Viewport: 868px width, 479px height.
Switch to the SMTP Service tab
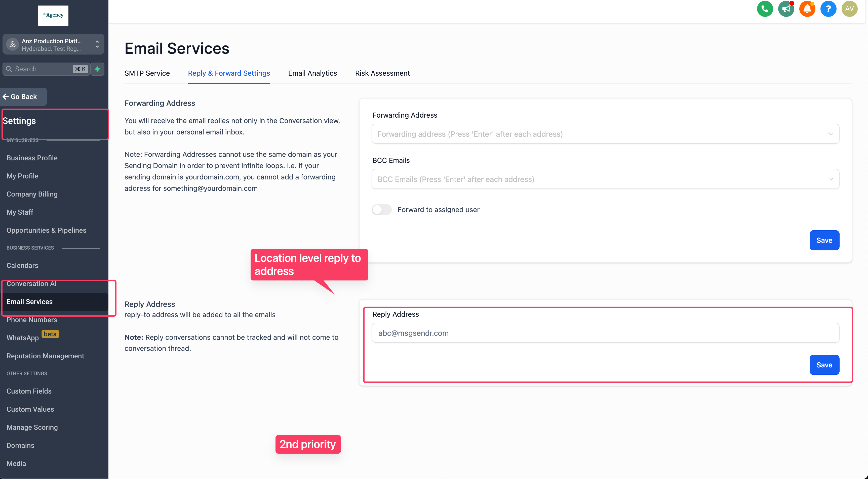(x=147, y=73)
